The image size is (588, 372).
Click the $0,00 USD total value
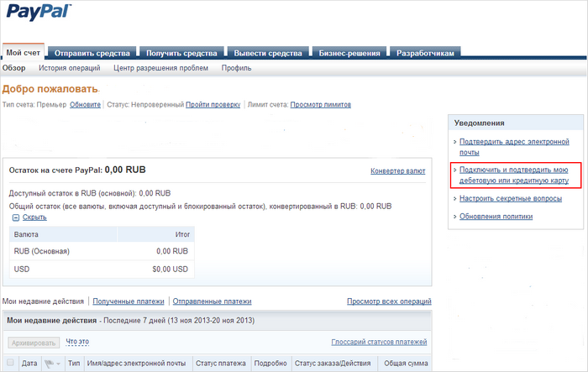[x=171, y=270]
